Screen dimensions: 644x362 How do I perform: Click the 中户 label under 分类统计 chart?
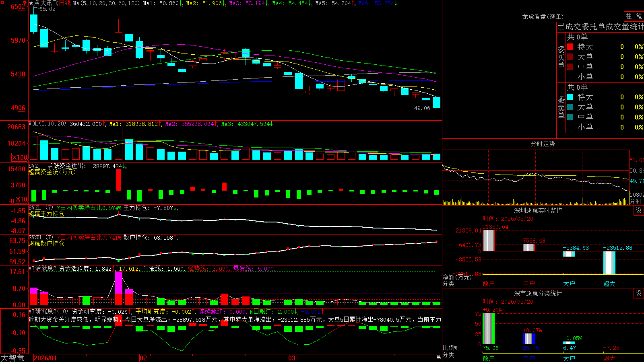[529, 358]
